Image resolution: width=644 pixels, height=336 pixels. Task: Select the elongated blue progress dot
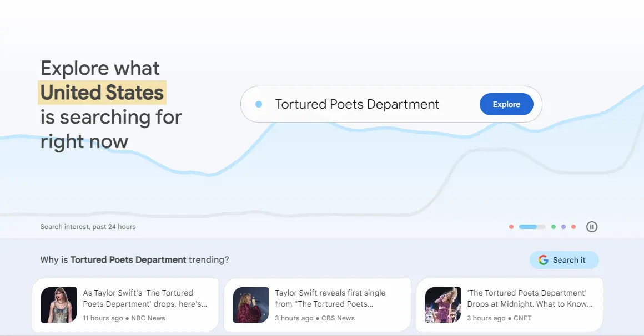[529, 226]
